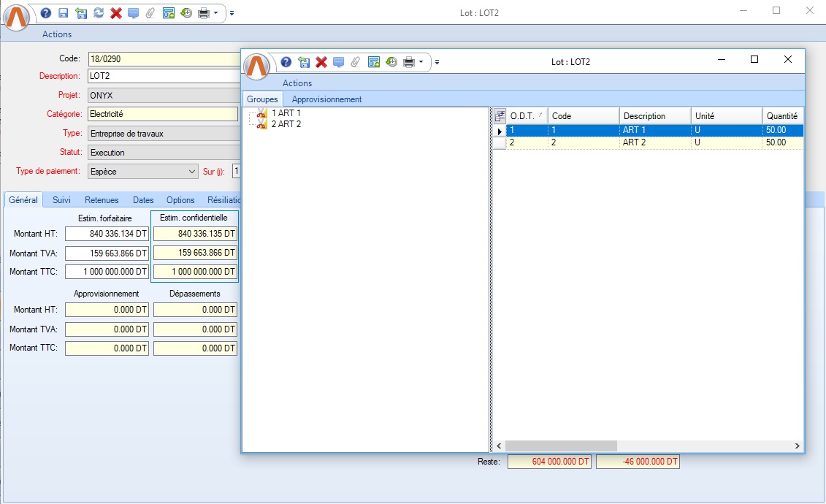
Task: Click the printer icon in the front Lot window
Action: 409,62
